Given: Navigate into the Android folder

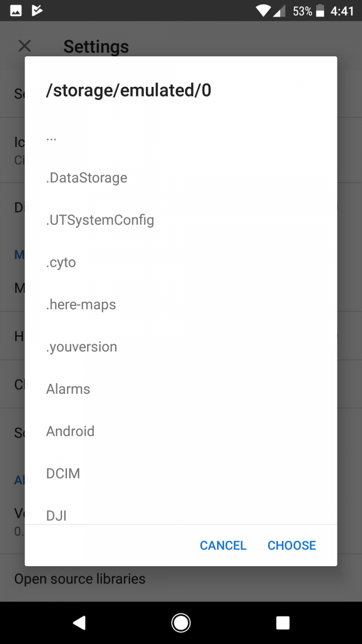Looking at the screenshot, I should [70, 431].
